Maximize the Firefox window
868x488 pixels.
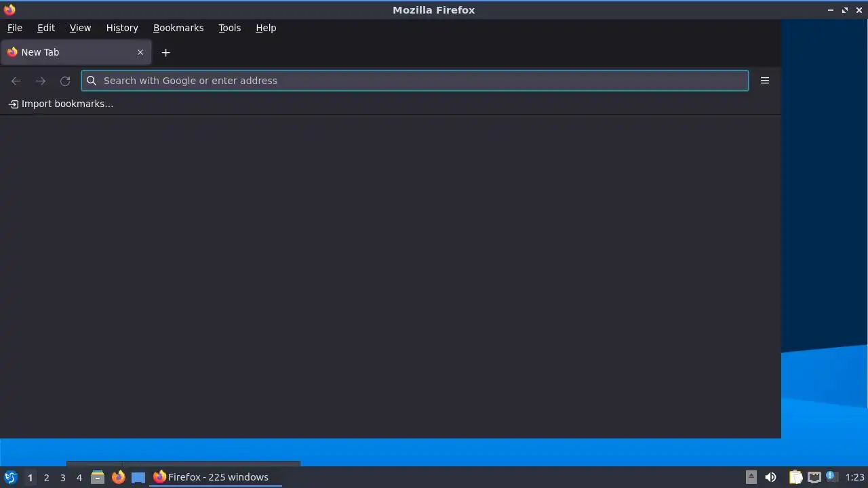pos(845,10)
